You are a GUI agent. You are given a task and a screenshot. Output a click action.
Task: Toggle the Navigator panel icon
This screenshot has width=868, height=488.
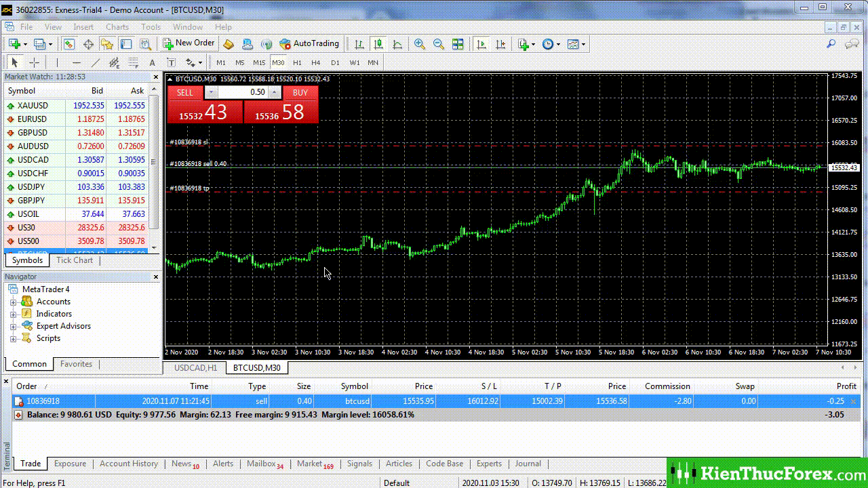pos(107,44)
